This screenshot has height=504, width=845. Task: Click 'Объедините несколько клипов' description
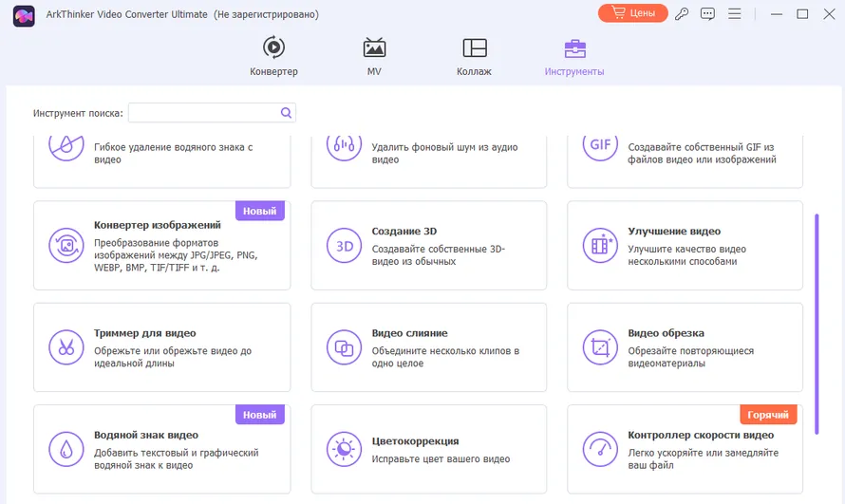tap(445, 357)
